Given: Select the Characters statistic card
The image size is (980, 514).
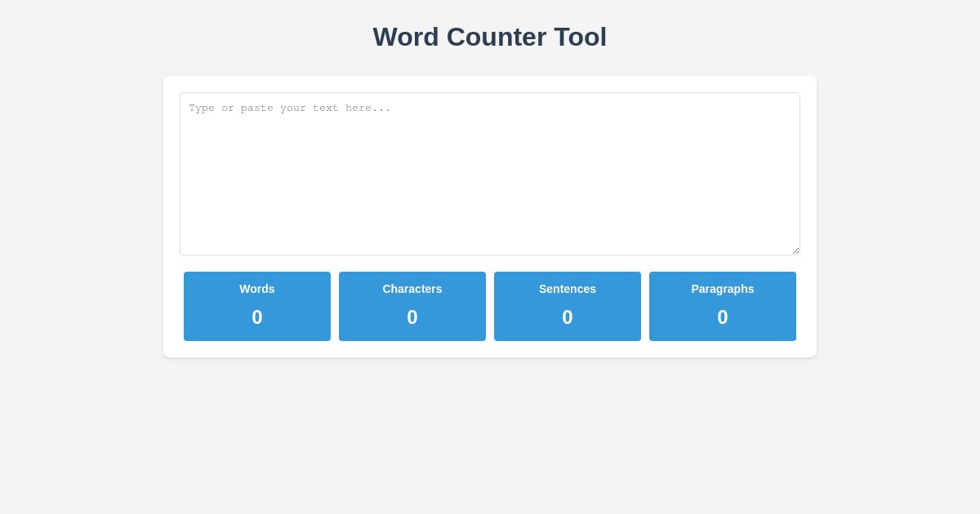Looking at the screenshot, I should (412, 306).
